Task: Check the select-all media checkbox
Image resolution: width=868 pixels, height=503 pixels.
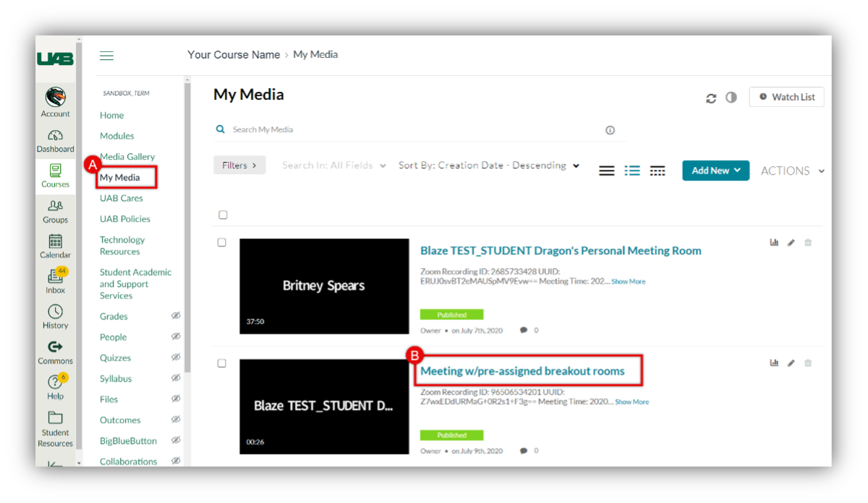Action: (x=223, y=215)
